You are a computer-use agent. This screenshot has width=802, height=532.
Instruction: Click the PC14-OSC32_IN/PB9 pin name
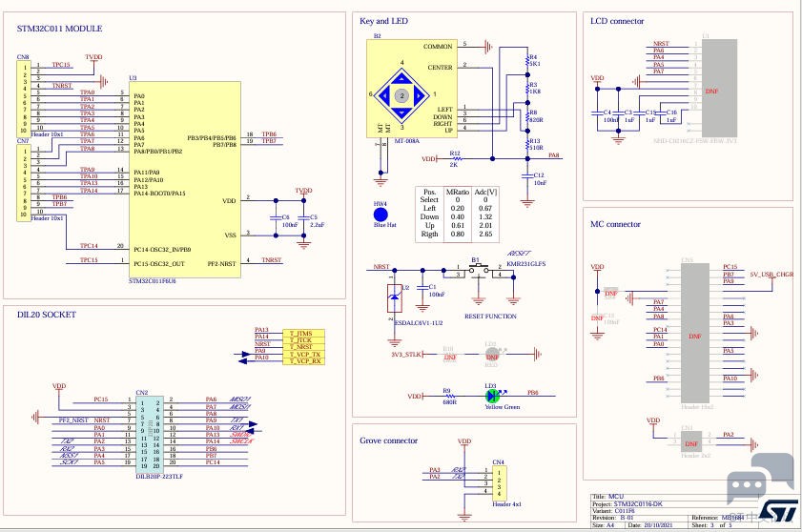[x=162, y=250]
